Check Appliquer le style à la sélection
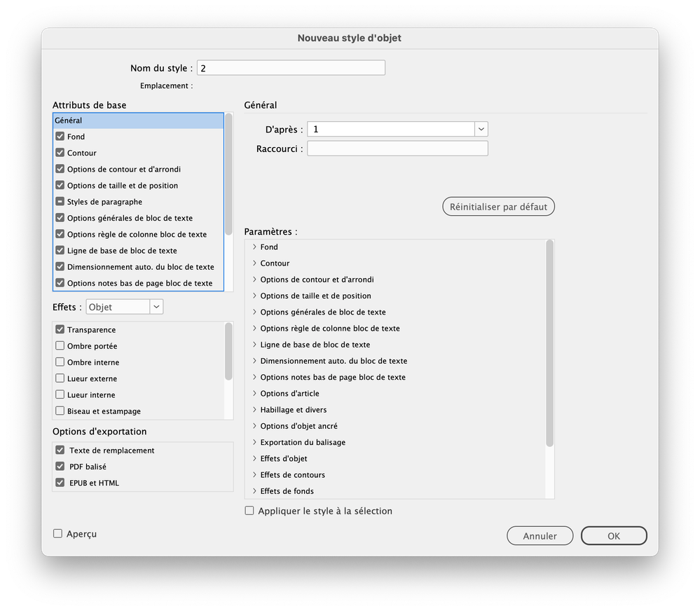 coord(249,511)
